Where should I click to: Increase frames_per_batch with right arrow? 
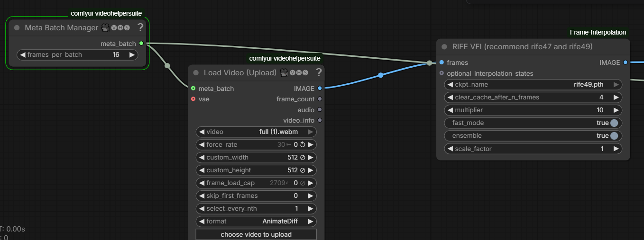coord(132,55)
